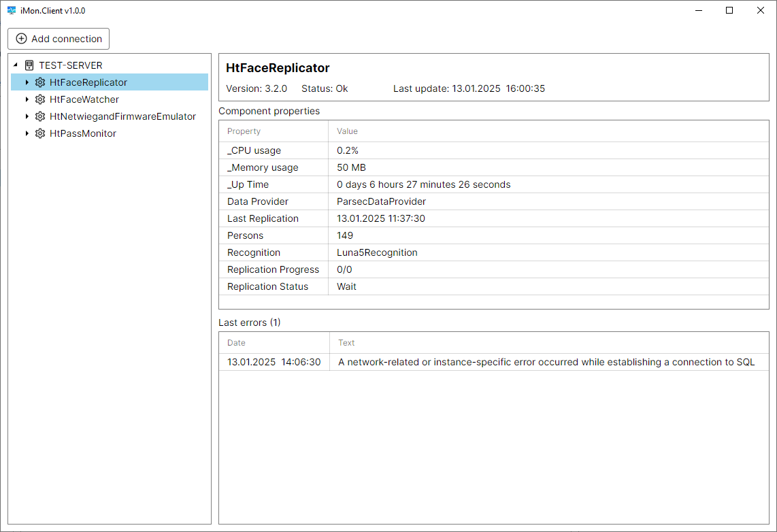Collapse the TEST-SERVER tree node
777x532 pixels.
[x=16, y=65]
